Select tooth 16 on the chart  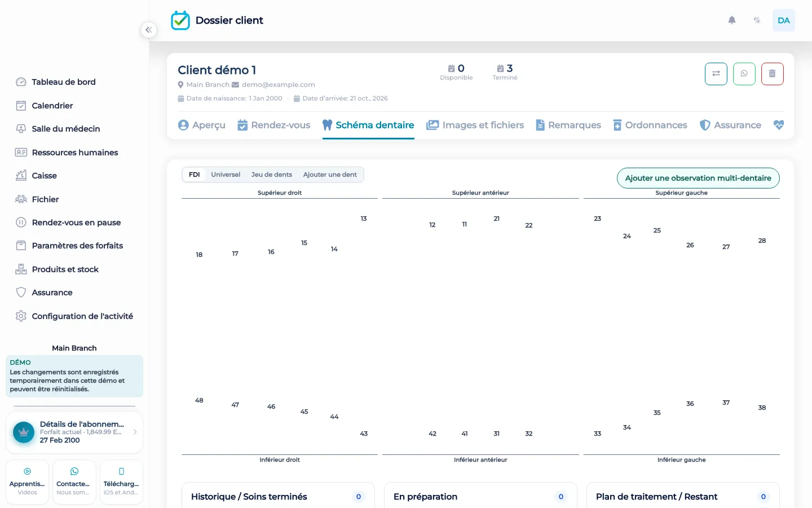pos(271,252)
